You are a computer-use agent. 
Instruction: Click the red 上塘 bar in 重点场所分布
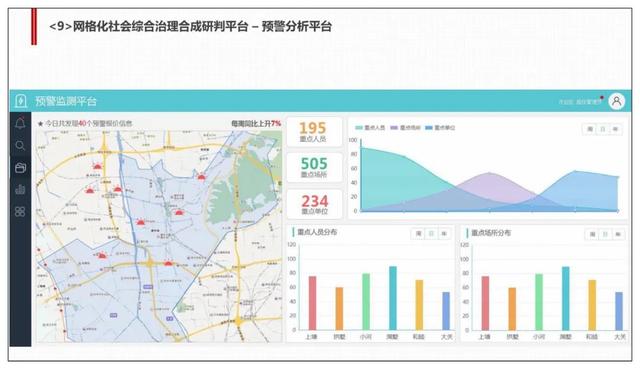485,303
